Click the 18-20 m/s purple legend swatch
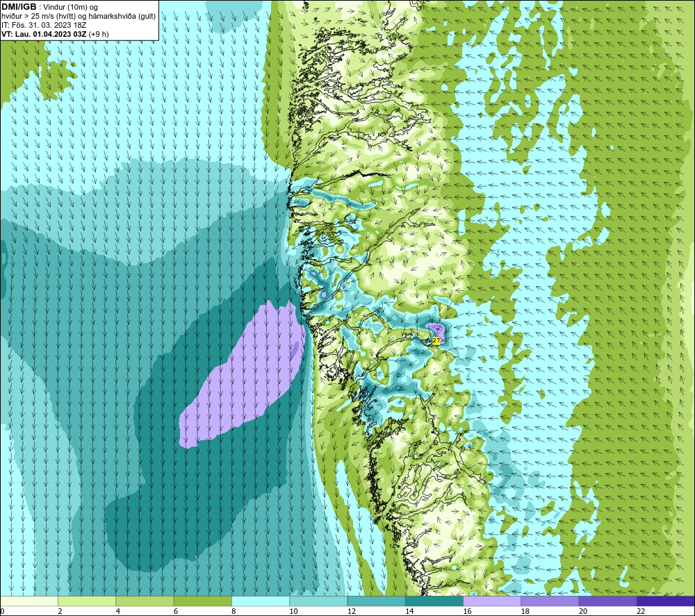 [550, 601]
